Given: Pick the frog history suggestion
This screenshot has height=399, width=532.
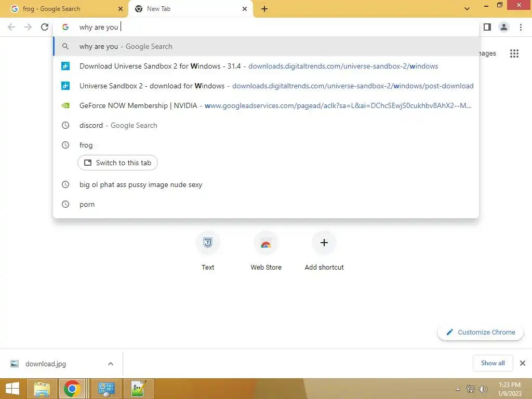Looking at the screenshot, I should [x=266, y=145].
